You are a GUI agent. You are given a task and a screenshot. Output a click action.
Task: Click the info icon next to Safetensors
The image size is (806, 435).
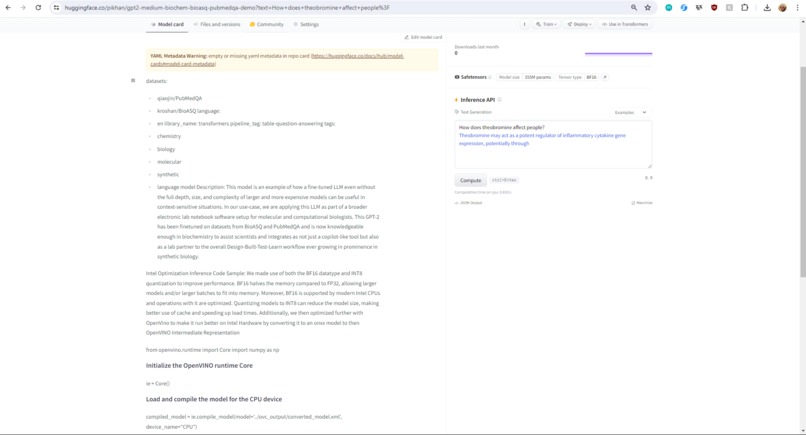pyautogui.click(x=490, y=77)
